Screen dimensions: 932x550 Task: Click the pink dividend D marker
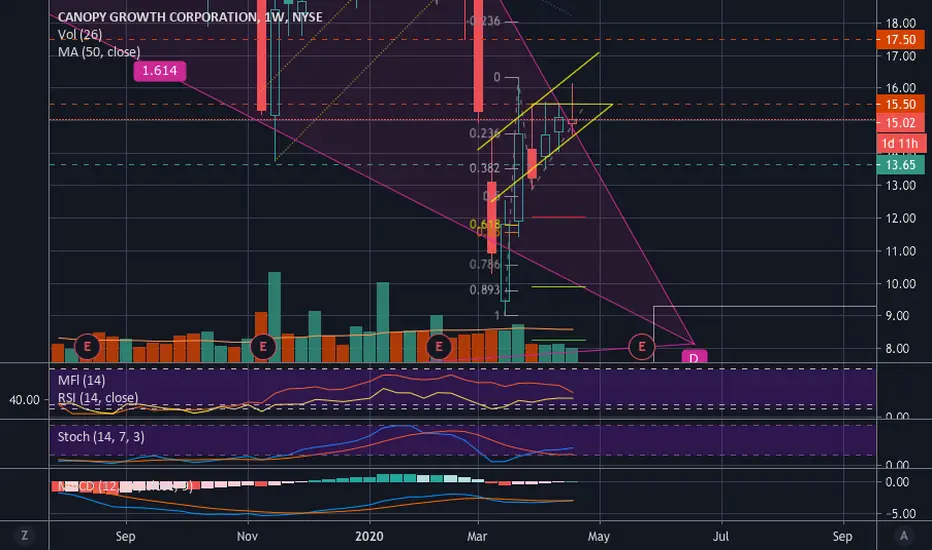coord(694,357)
